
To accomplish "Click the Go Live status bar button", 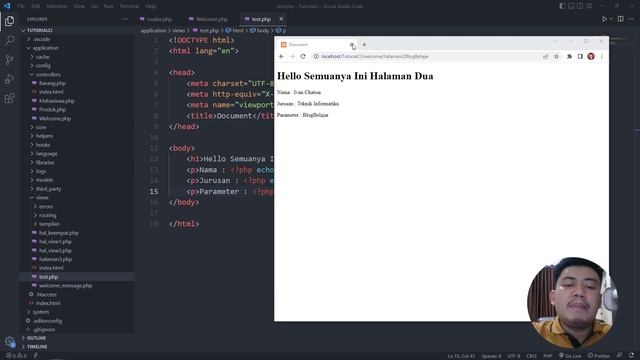I will 570,356.
